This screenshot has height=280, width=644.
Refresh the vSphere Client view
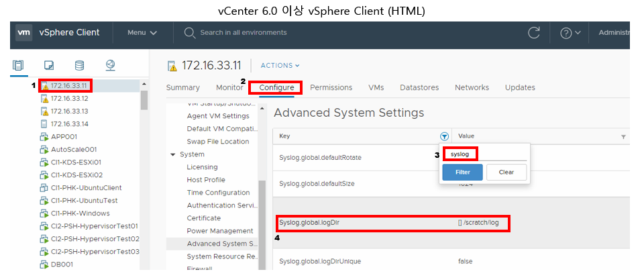(533, 33)
